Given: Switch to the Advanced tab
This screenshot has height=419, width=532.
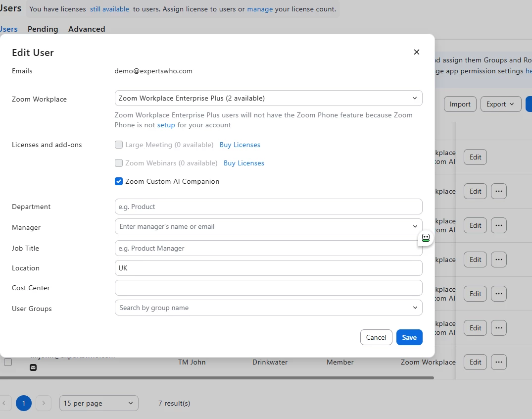Looking at the screenshot, I should [x=87, y=29].
